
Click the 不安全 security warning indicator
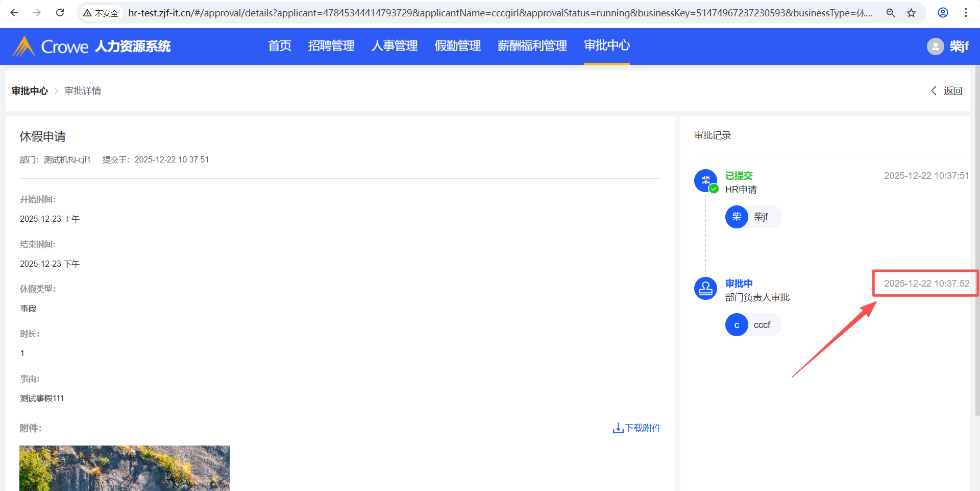[x=101, y=13]
